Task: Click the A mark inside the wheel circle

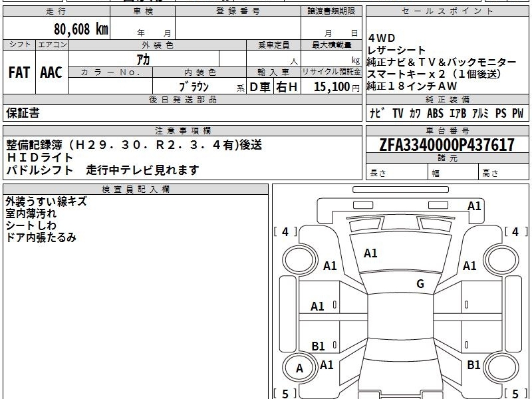Action: point(299,368)
